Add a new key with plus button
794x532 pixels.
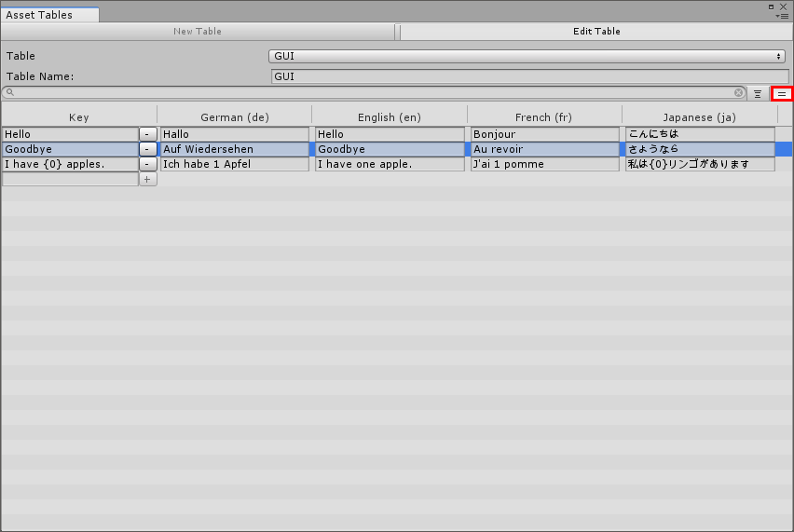147,179
